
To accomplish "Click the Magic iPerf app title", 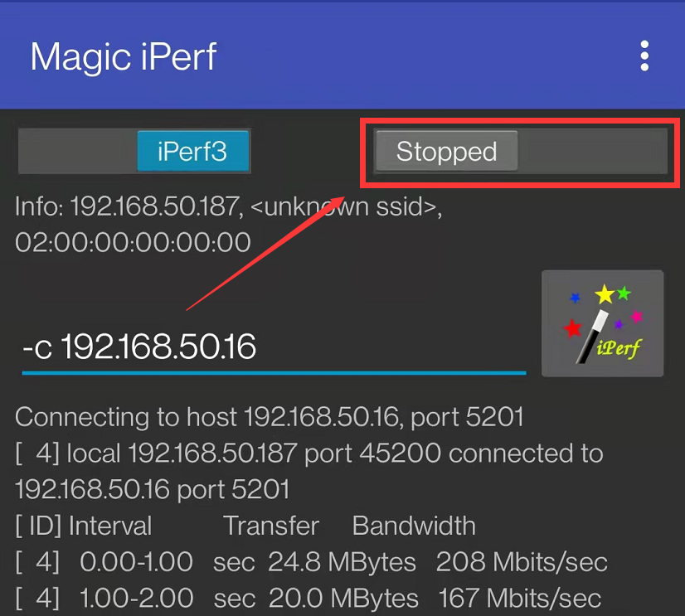I will 124,56.
